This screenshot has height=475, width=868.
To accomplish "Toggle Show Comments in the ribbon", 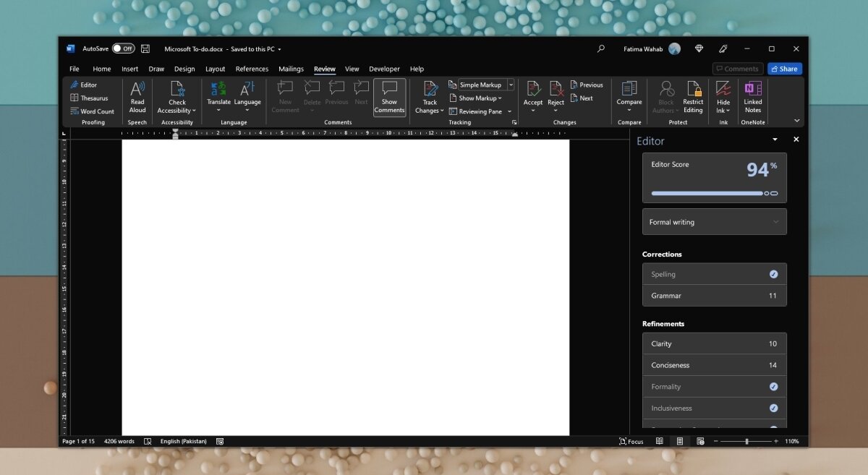I will (x=389, y=98).
